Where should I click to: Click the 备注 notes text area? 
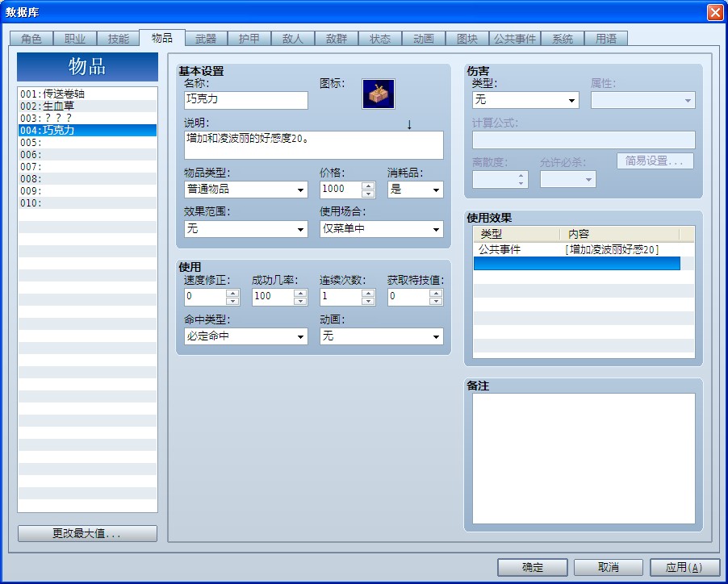[584, 459]
